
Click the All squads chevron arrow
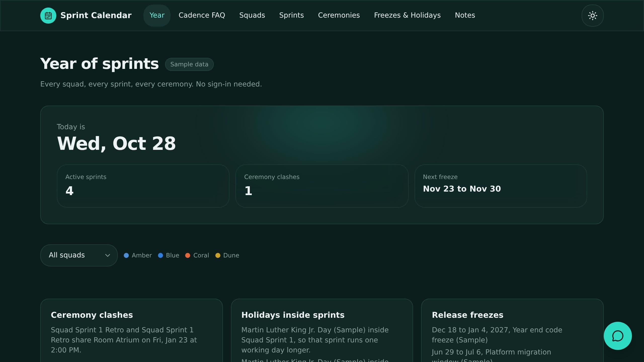tap(108, 255)
